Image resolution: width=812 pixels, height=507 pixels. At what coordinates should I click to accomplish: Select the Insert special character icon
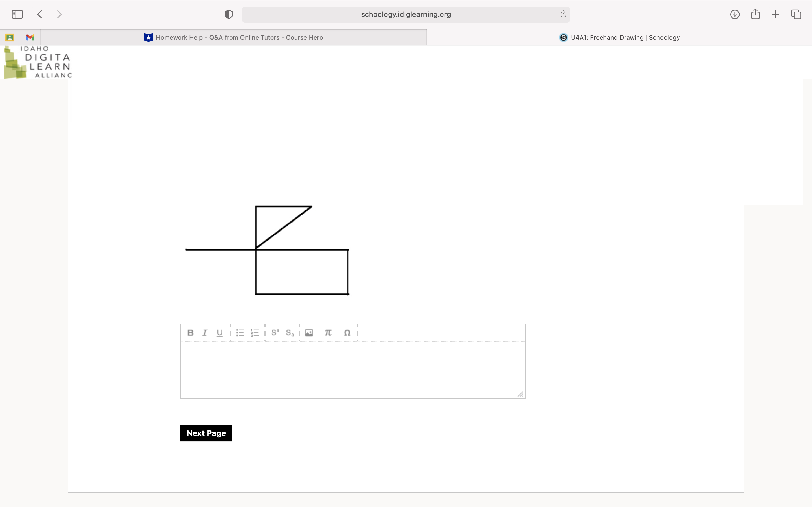click(x=347, y=333)
